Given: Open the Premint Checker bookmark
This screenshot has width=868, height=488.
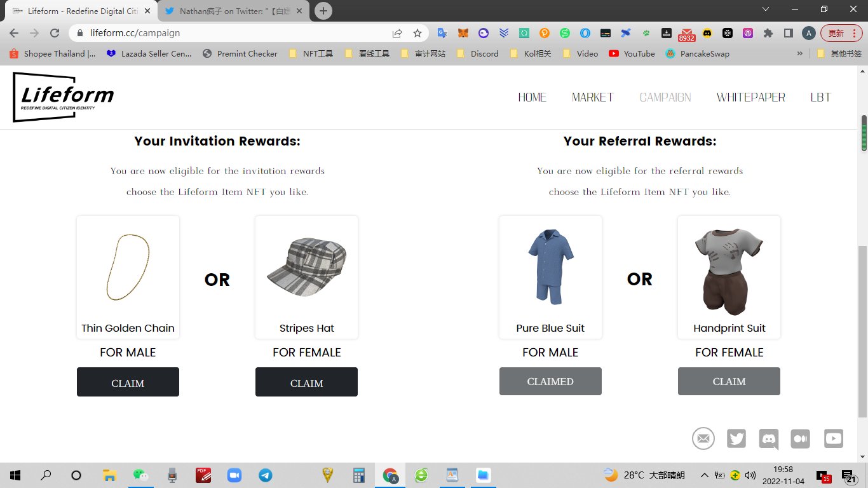Looking at the screenshot, I should click(240, 54).
